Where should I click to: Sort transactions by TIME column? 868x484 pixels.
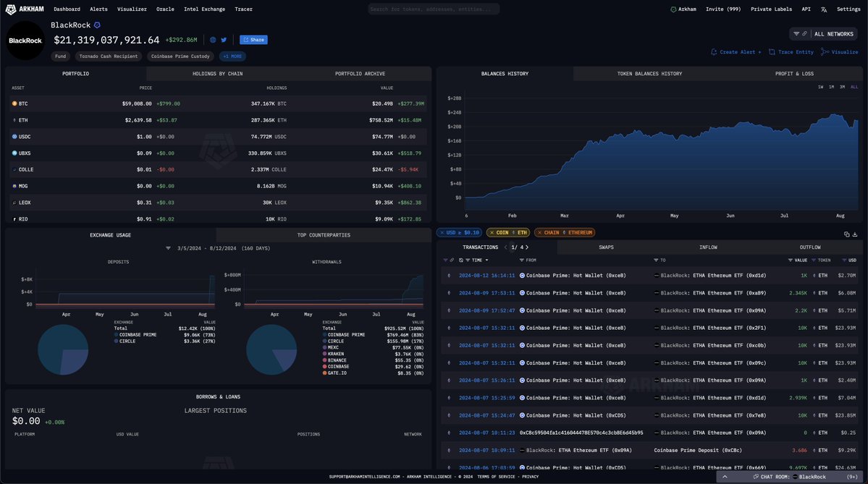[479, 260]
